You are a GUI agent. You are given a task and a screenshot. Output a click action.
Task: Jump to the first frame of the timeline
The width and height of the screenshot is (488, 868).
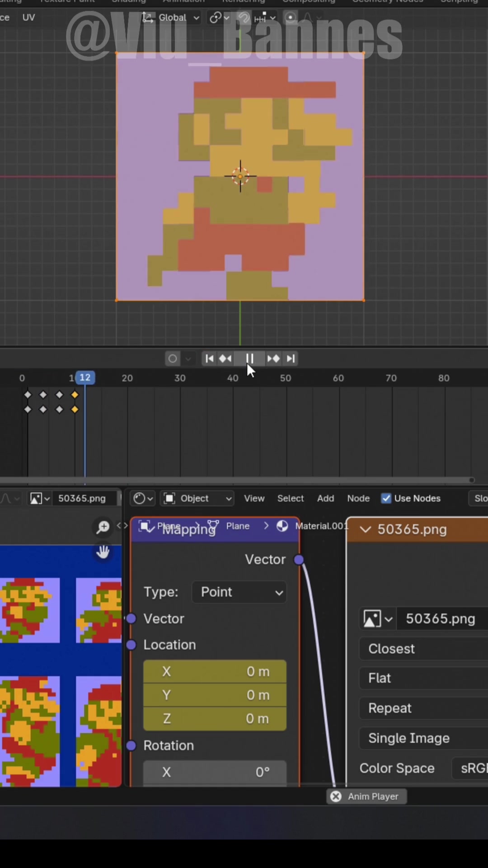point(209,359)
